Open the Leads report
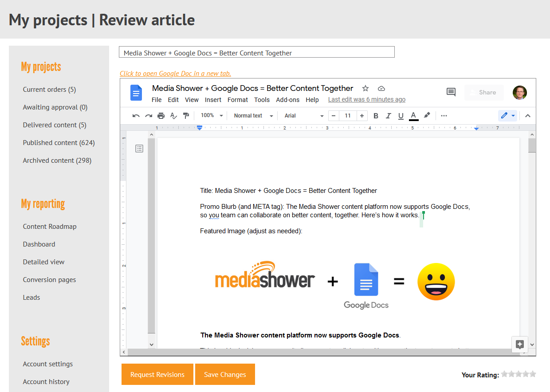Viewport: 550px width, 392px height. coord(31,298)
